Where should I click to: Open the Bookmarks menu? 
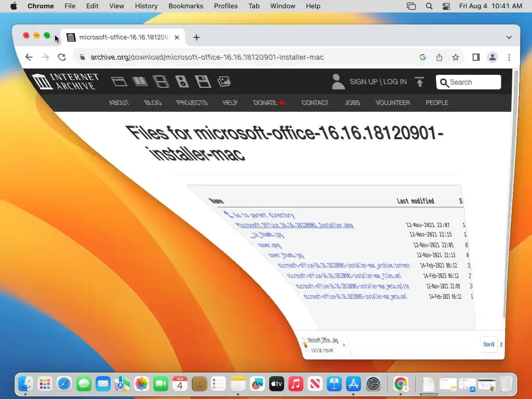coord(185,6)
